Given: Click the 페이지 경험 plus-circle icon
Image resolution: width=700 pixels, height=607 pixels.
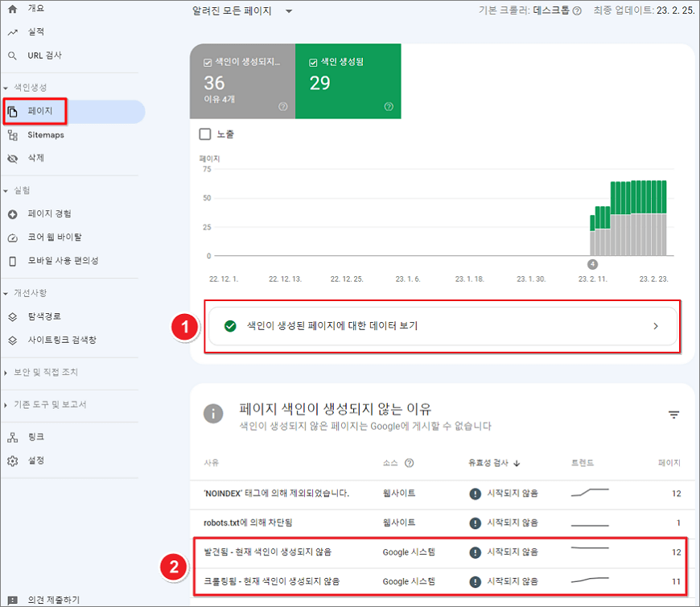Looking at the screenshot, I should [x=13, y=214].
